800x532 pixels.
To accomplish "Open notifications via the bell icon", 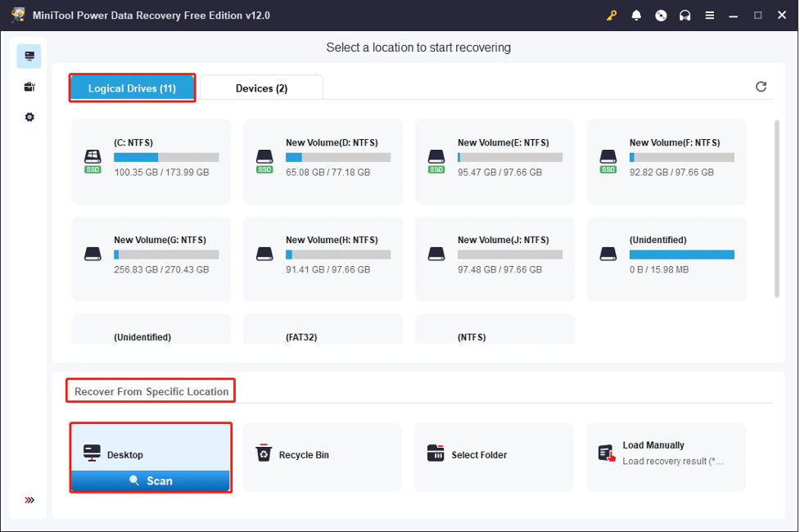I will tap(636, 15).
